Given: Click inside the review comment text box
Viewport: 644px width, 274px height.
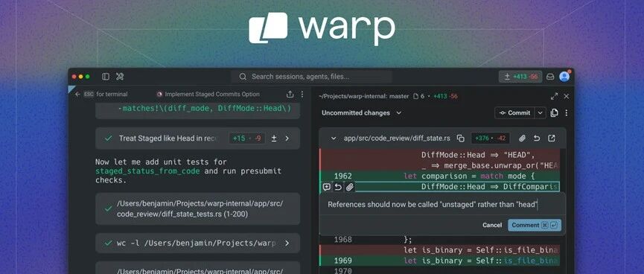Looking at the screenshot, I should [x=442, y=204].
